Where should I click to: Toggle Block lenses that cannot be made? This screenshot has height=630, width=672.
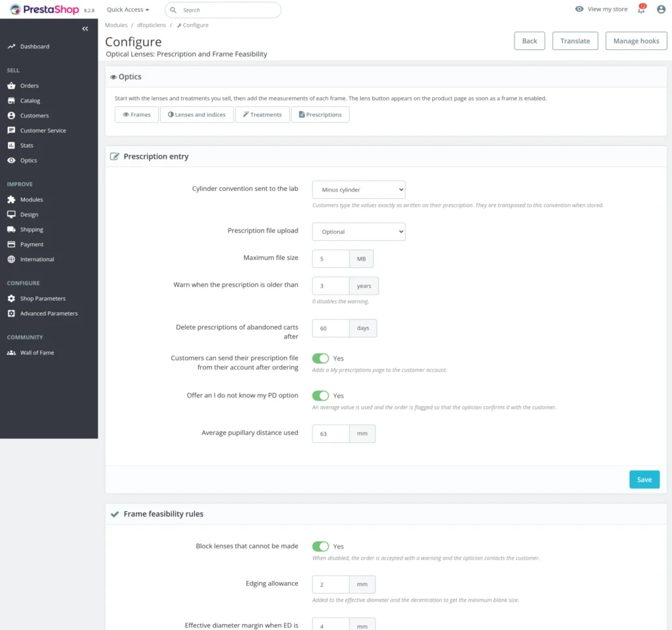click(x=320, y=547)
